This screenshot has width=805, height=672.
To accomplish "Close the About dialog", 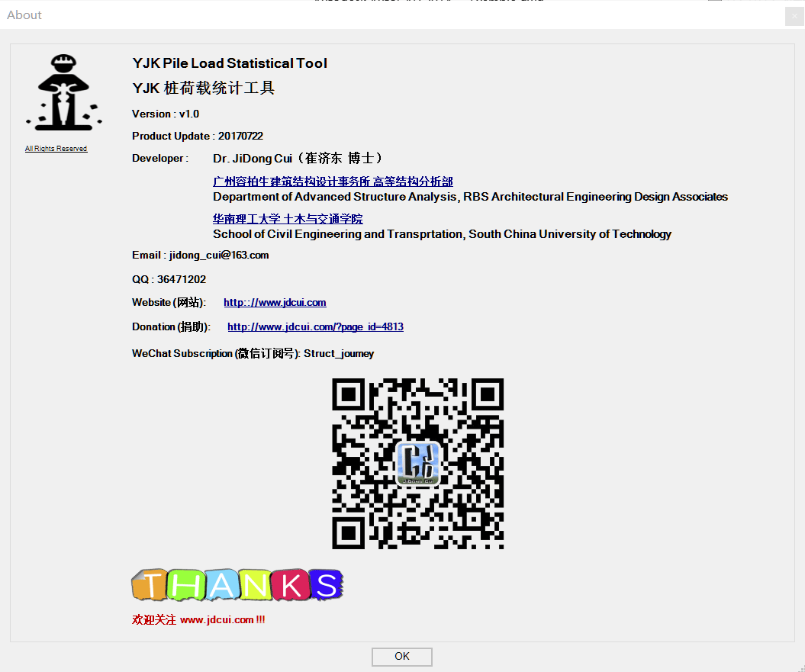I will 794,16.
